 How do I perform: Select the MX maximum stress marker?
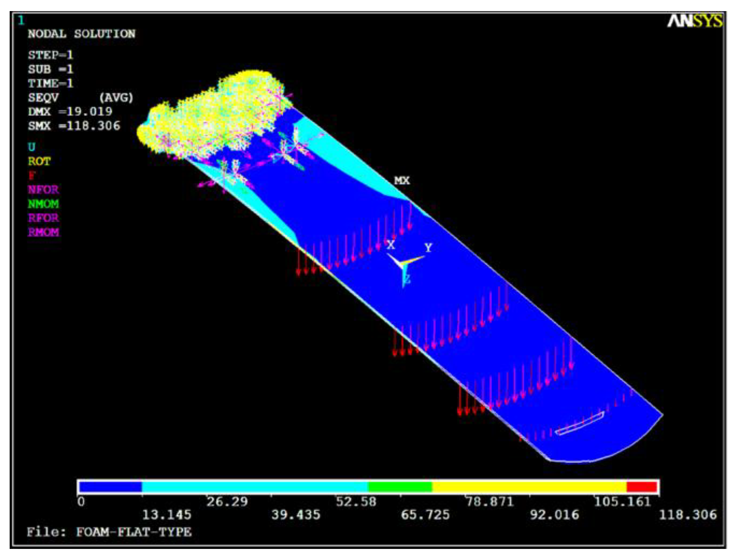(402, 181)
